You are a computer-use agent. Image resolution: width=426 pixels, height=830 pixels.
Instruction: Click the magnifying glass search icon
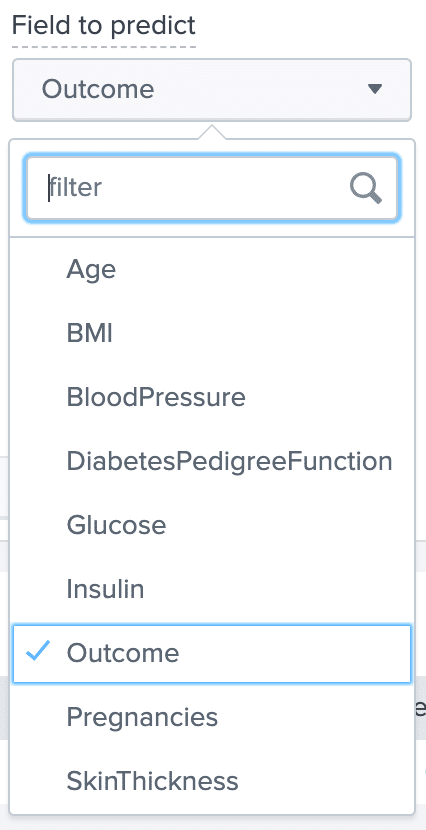click(366, 188)
